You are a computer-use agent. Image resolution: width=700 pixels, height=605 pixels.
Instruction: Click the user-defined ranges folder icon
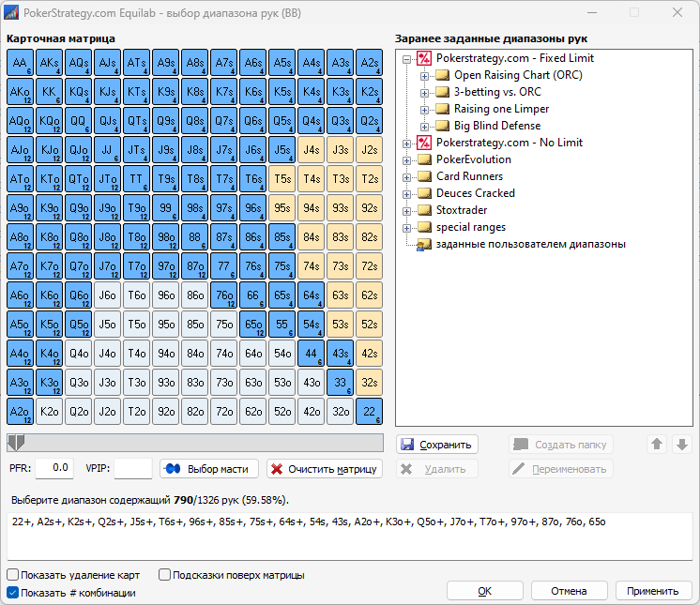coord(424,245)
